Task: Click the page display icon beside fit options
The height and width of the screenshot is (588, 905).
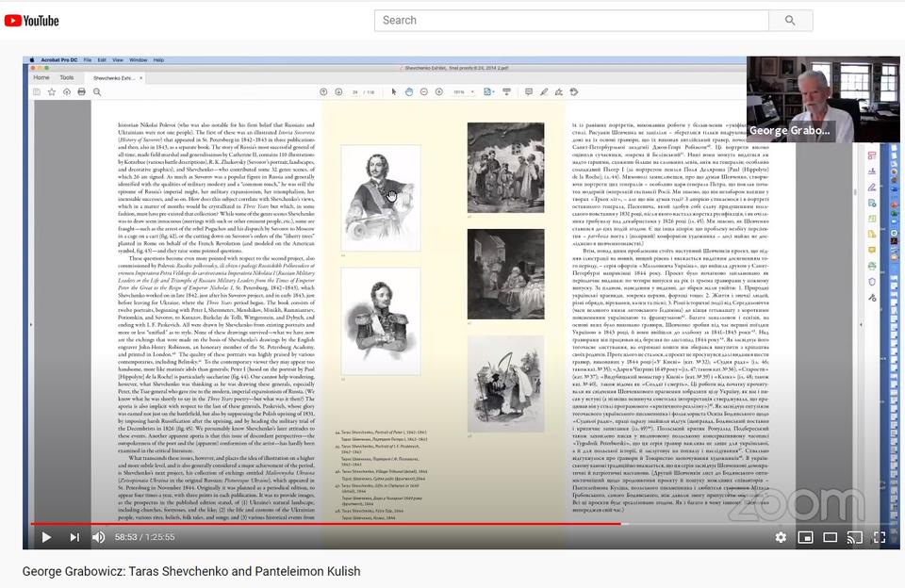Action: point(507,91)
